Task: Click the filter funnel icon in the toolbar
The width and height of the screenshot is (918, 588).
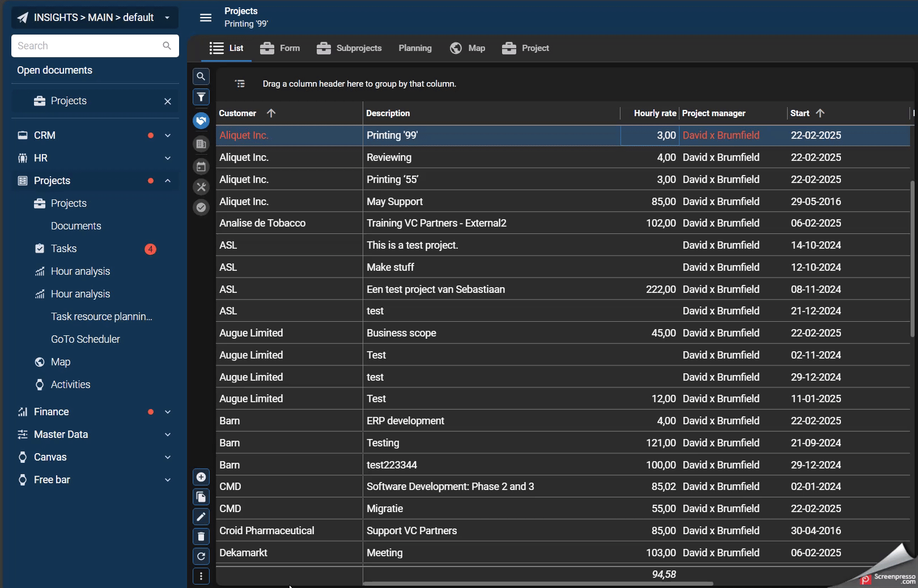Action: tap(201, 97)
